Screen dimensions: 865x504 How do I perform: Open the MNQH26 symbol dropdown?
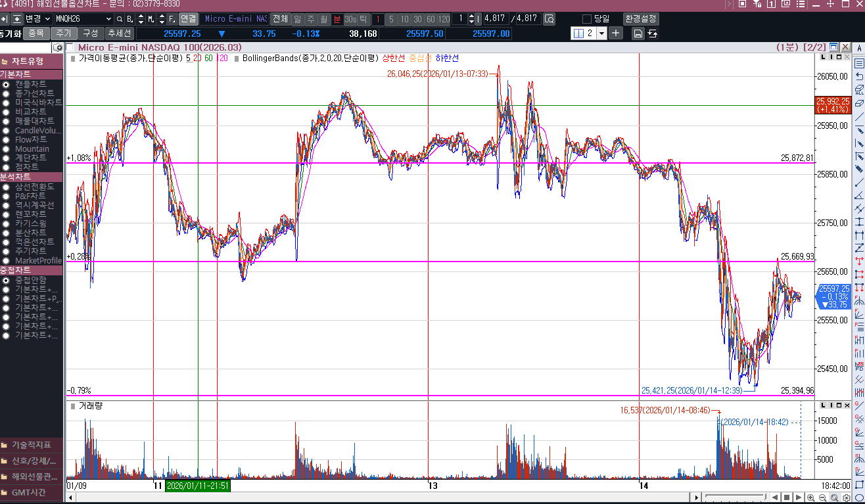coord(108,19)
